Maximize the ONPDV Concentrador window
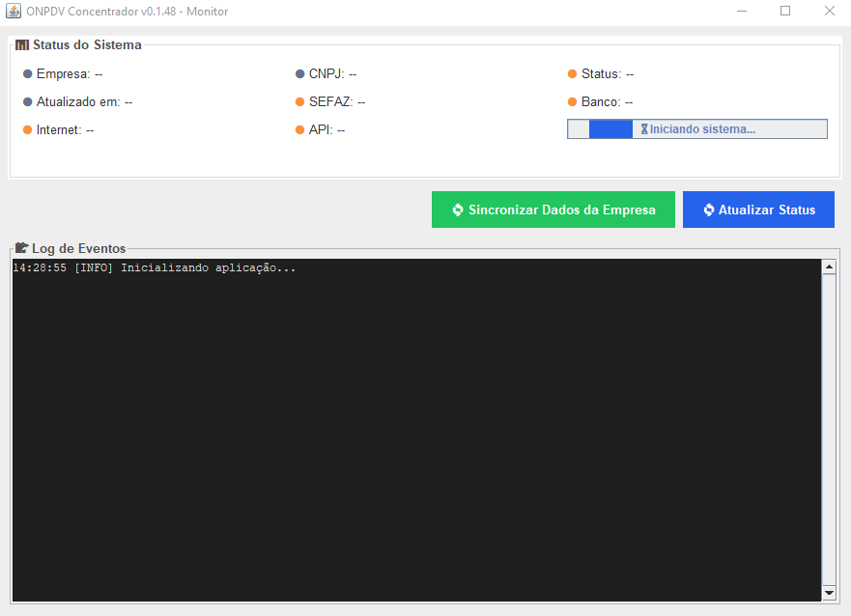The width and height of the screenshot is (851, 616). click(785, 11)
